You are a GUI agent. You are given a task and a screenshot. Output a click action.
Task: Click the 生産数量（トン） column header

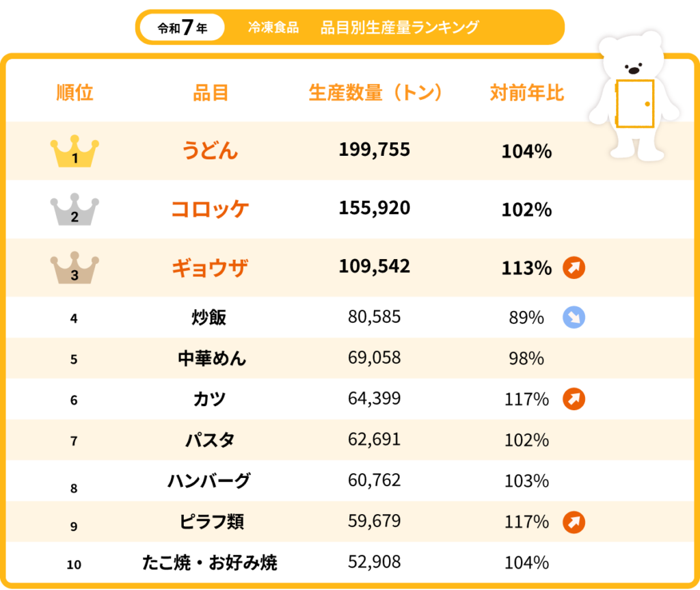point(375,93)
